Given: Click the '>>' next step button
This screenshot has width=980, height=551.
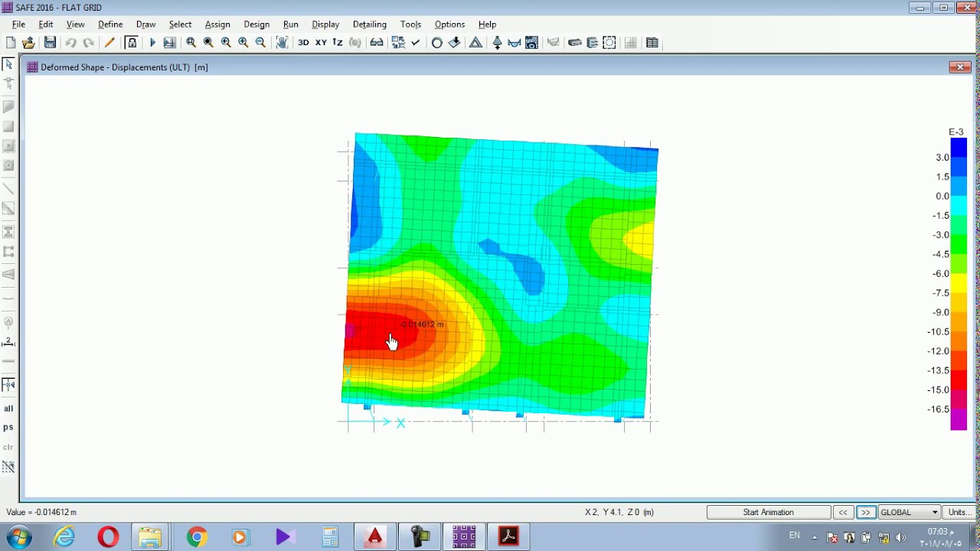Looking at the screenshot, I should click(866, 512).
